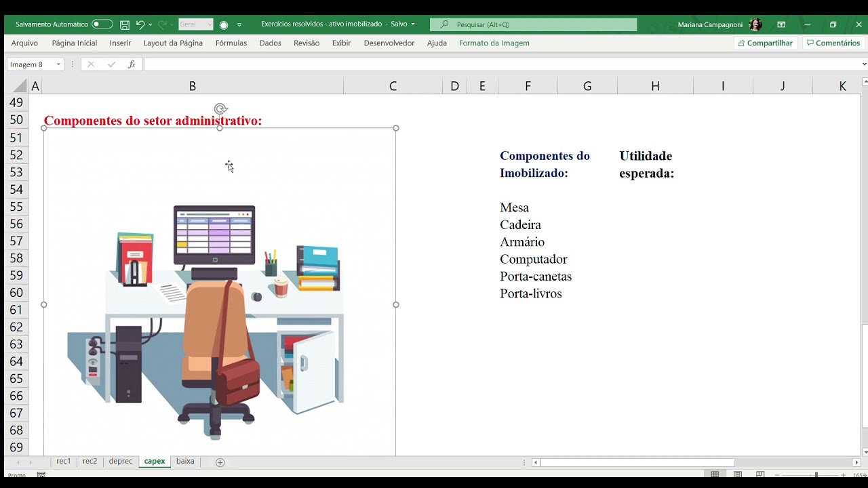Screen dimensions: 868x488
Task: Click the vertical scrollbar down arrow
Action: 865,452
